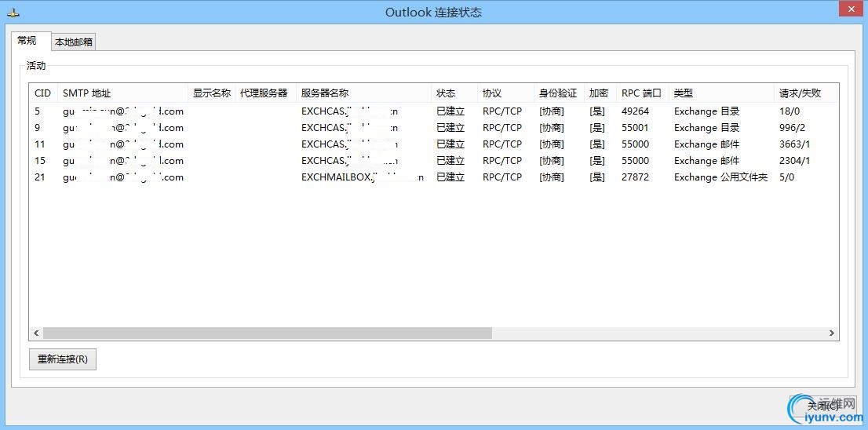Click the Exchange 邮件 cell in CID 11 row
This screenshot has height=430, width=868.
pyautogui.click(x=707, y=144)
